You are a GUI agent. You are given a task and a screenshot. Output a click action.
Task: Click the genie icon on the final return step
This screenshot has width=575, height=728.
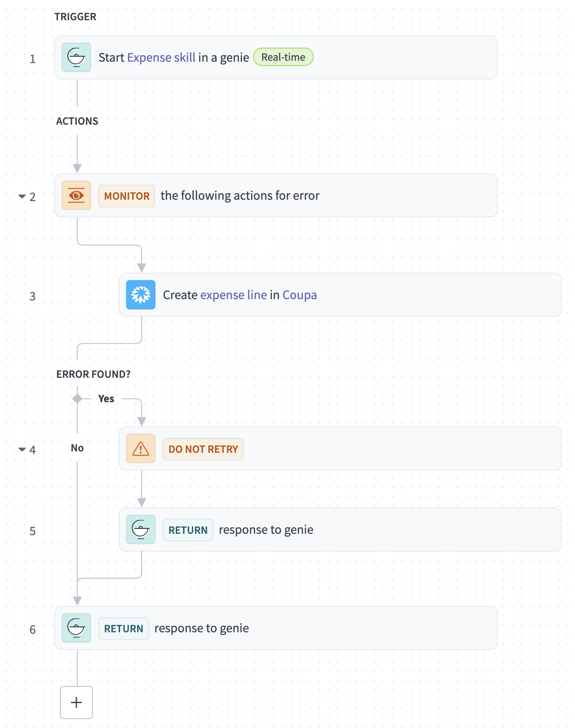76,628
